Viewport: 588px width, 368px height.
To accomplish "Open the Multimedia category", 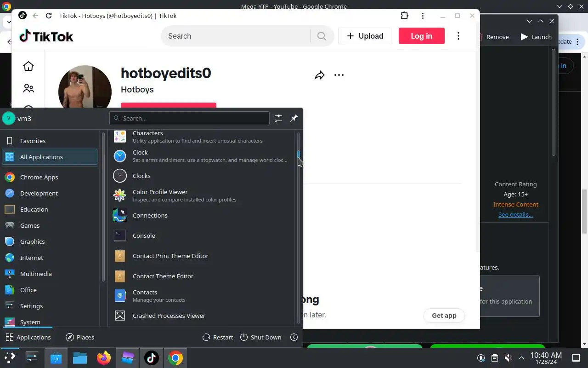I will click(x=50, y=274).
